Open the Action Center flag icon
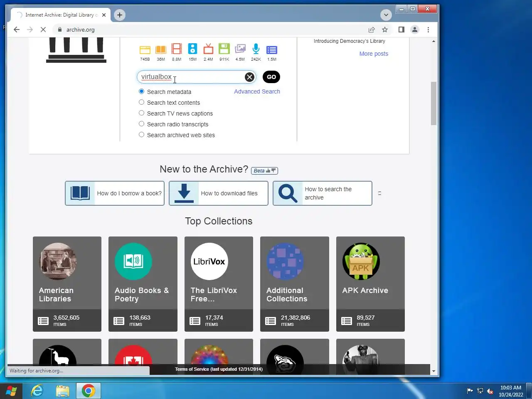 click(470, 391)
